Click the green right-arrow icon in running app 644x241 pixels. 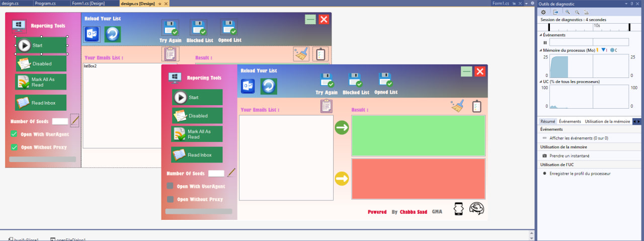342,128
